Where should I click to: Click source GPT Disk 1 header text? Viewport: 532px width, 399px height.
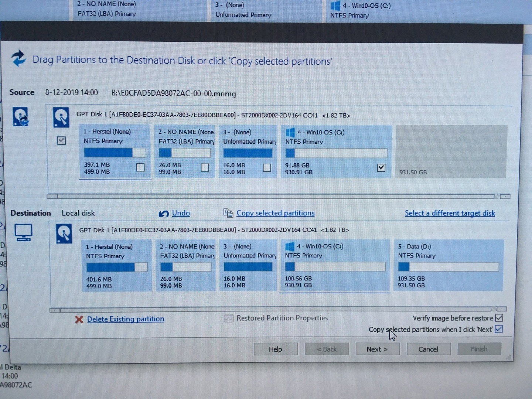click(213, 115)
